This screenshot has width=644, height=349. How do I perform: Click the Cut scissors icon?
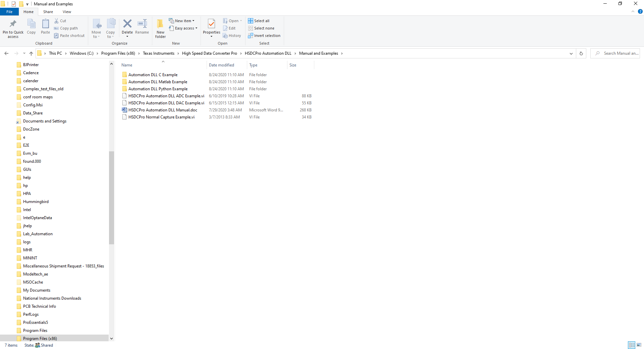56,21
